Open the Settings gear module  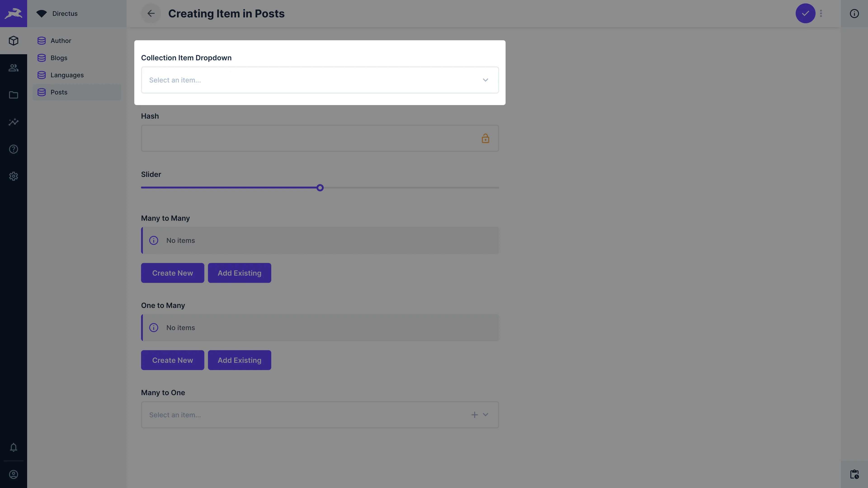click(14, 176)
